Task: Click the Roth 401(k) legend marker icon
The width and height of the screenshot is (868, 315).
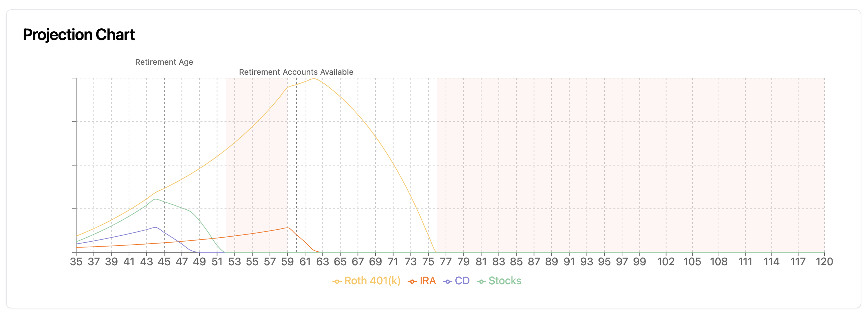Action: (337, 282)
